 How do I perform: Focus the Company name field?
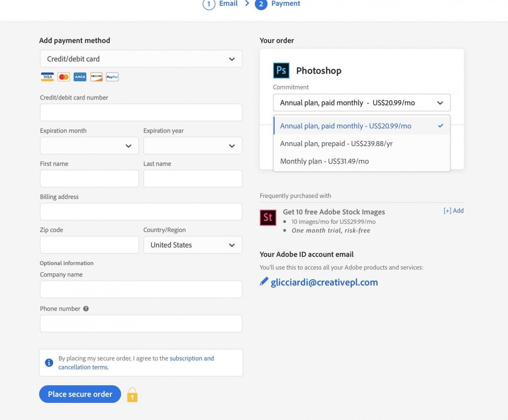[141, 290]
